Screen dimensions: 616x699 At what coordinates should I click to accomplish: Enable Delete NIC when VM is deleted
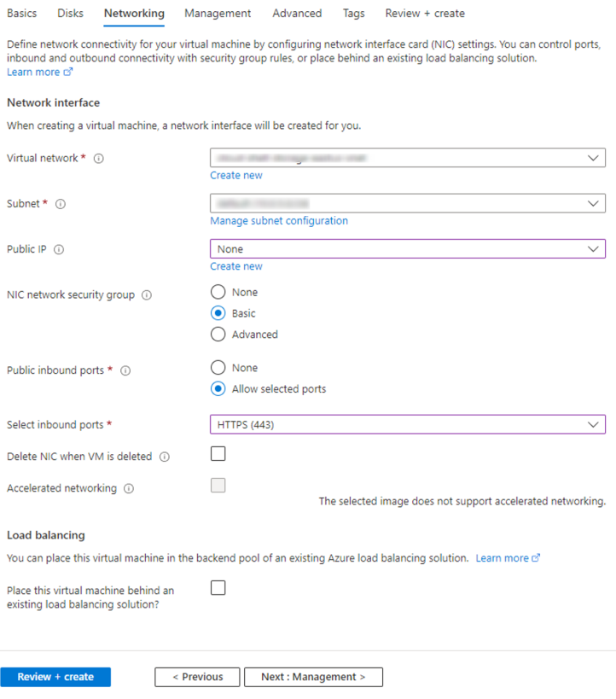(218, 454)
